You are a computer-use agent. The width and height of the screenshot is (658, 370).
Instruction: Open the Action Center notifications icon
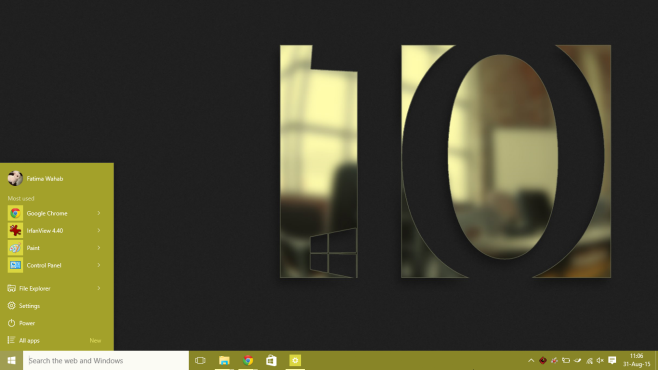(612, 360)
